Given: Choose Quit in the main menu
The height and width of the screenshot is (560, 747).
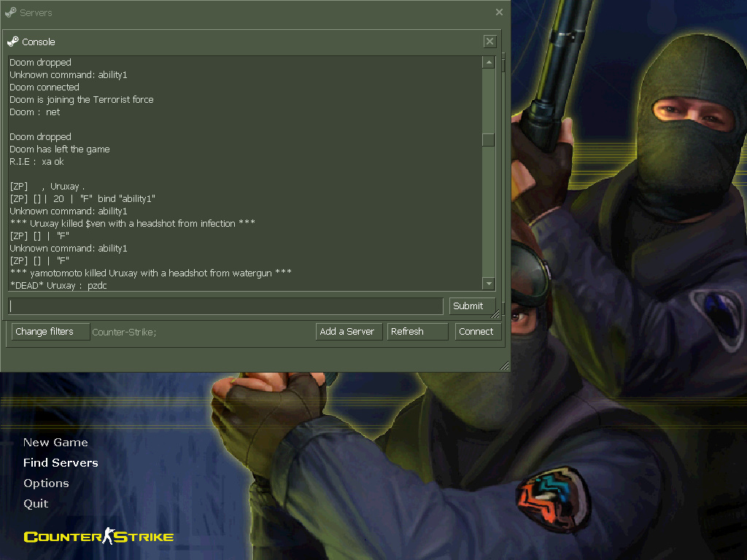Looking at the screenshot, I should coord(36,504).
